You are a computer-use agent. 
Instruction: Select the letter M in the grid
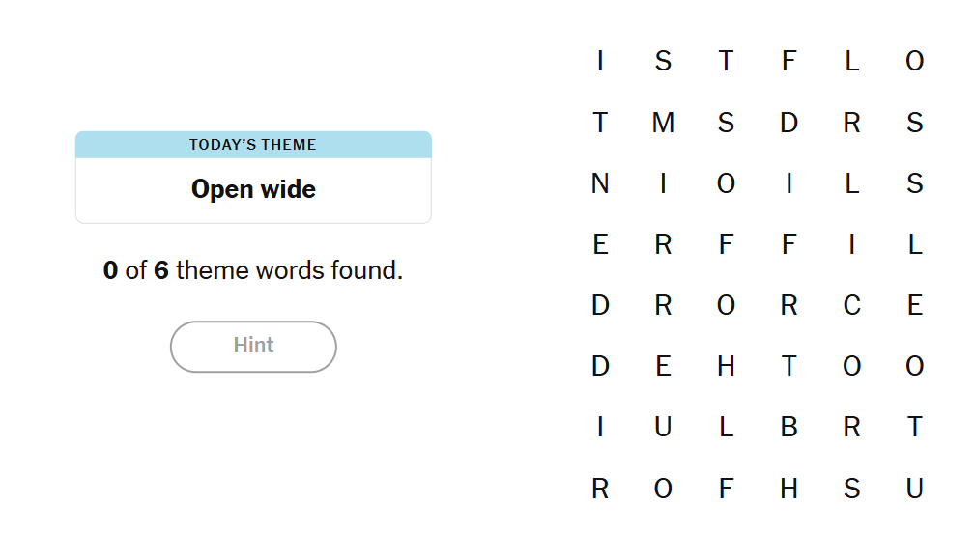663,123
